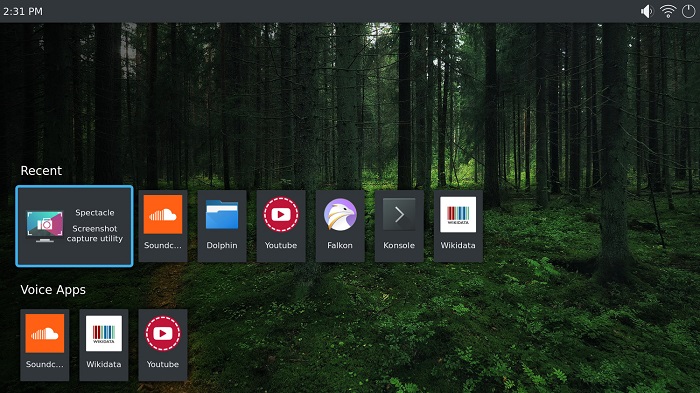This screenshot has height=393, width=700.
Task: Click the 2:31 PM clock
Action: pyautogui.click(x=23, y=12)
